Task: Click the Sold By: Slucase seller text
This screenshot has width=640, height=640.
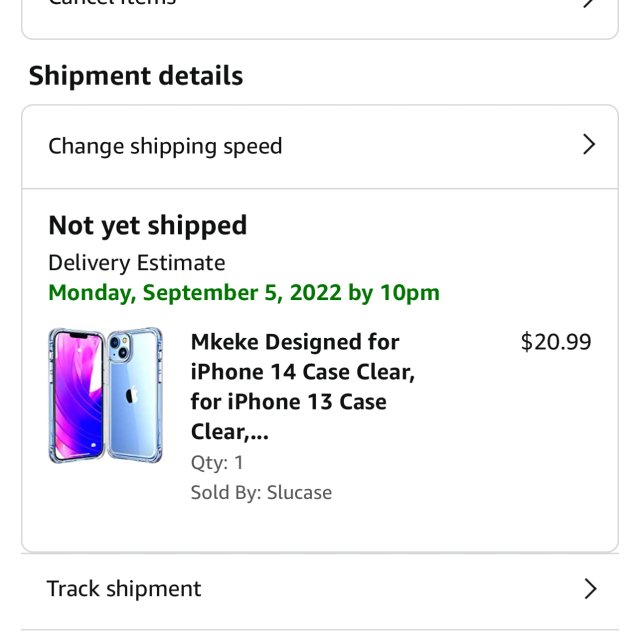Action: (x=261, y=492)
